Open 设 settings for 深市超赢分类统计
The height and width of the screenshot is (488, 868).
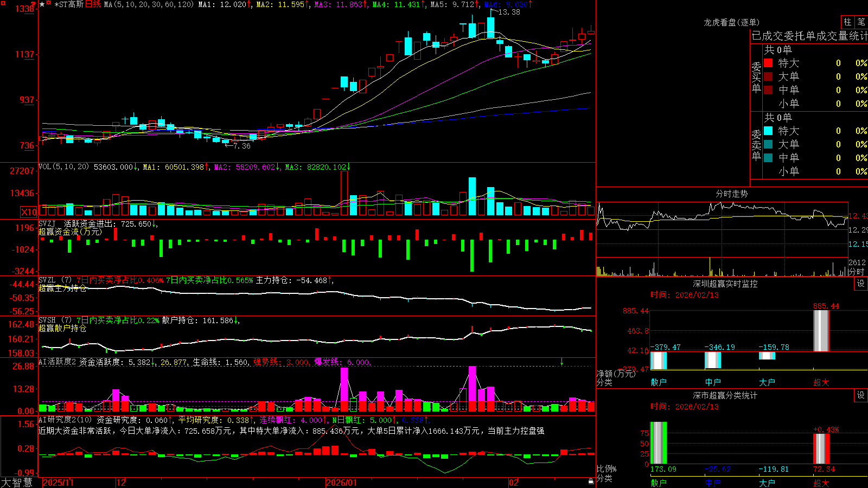coord(861,395)
